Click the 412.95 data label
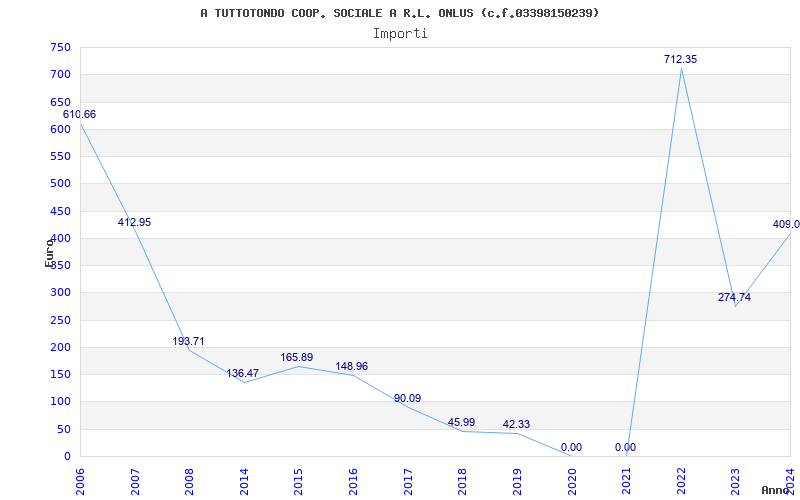Viewport: 800px width, 500px height. tap(134, 222)
